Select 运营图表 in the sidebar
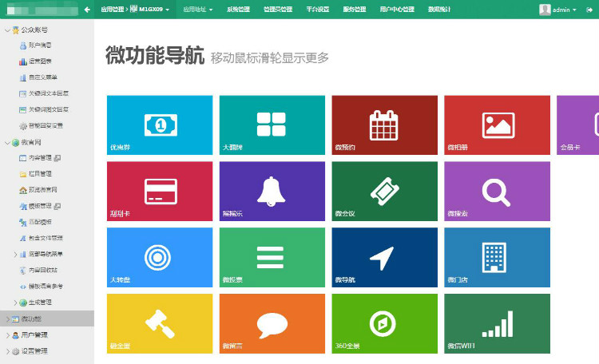 (x=40, y=61)
